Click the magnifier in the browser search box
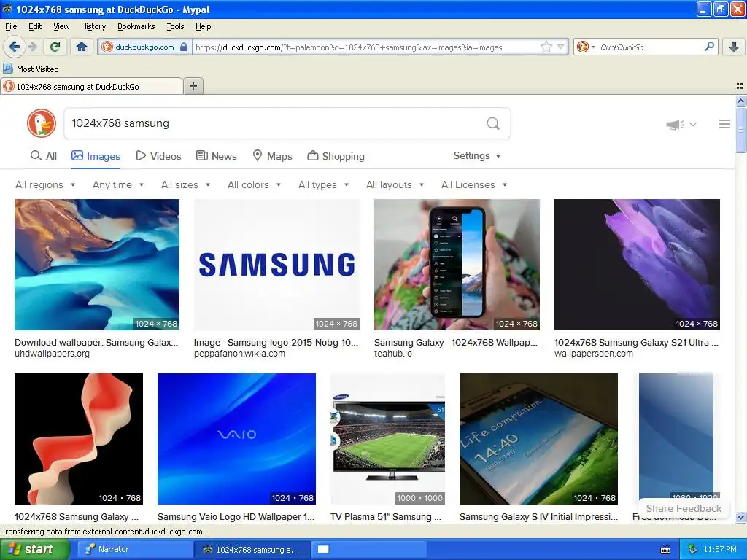This screenshot has height=560, width=747. [709, 47]
